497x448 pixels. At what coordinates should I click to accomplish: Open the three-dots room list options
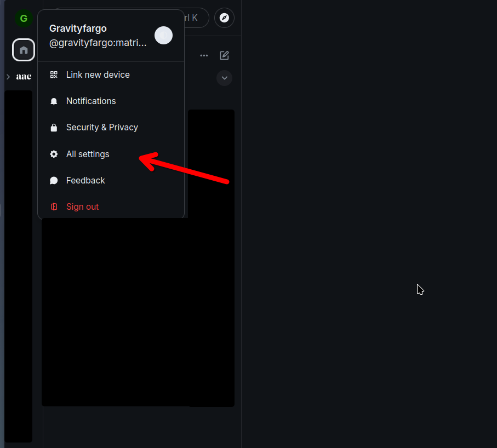204,55
